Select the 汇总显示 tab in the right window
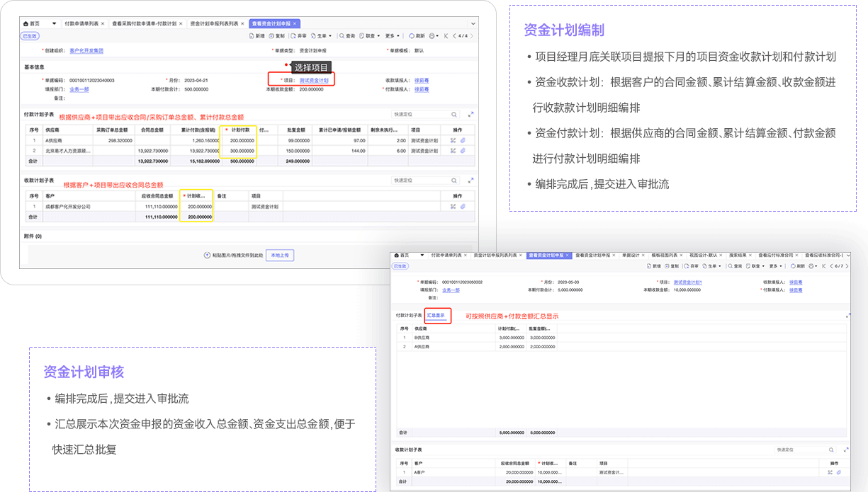Viewport: 868px width, 492px height. click(436, 316)
